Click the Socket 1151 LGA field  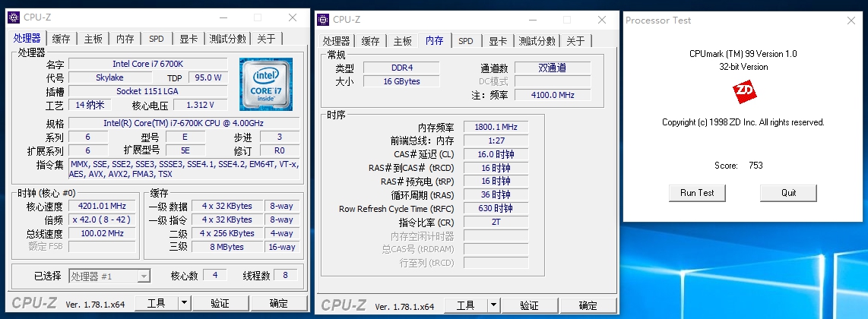147,91
